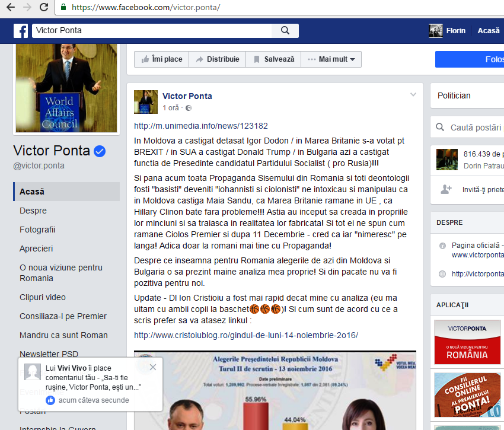
Task: Open the unimedia.info news link
Action: click(201, 126)
